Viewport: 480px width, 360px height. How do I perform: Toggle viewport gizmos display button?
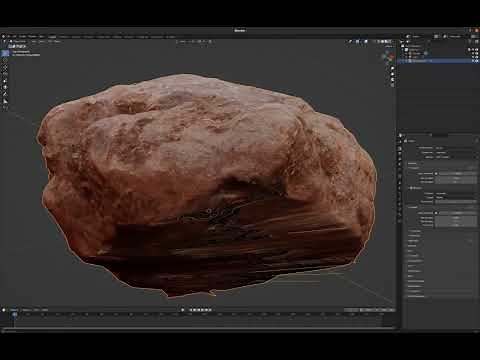[357, 41]
